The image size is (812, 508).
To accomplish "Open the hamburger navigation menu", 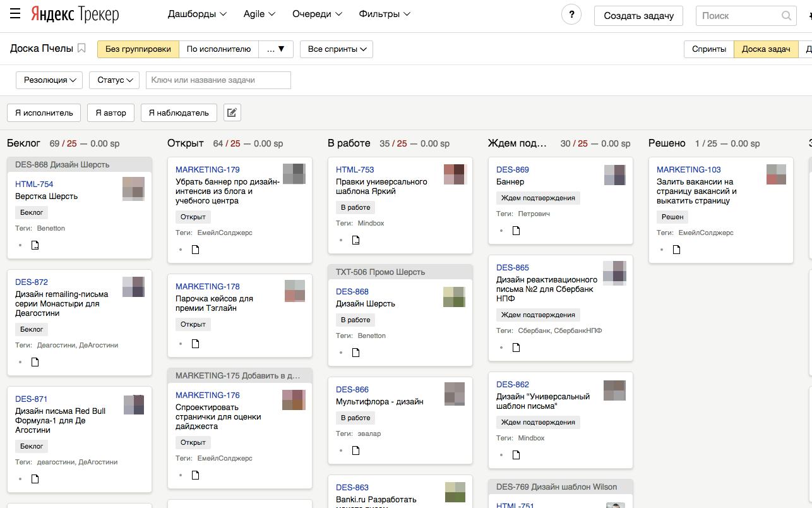I will (x=15, y=13).
